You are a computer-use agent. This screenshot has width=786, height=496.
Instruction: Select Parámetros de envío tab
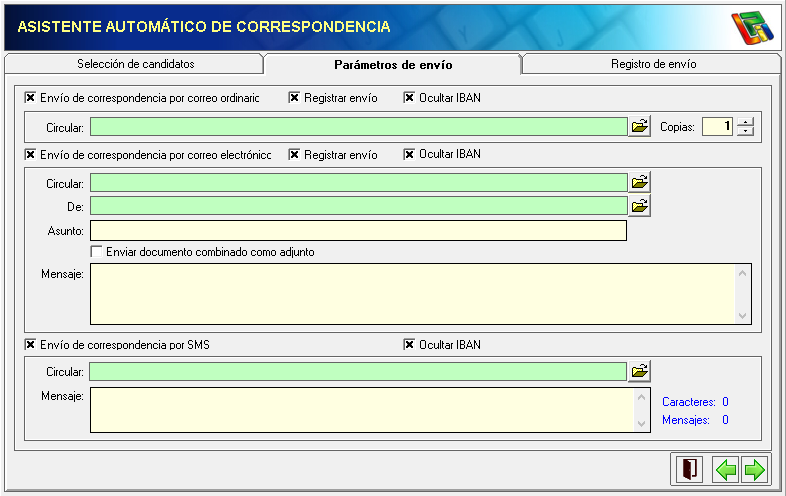(x=393, y=65)
